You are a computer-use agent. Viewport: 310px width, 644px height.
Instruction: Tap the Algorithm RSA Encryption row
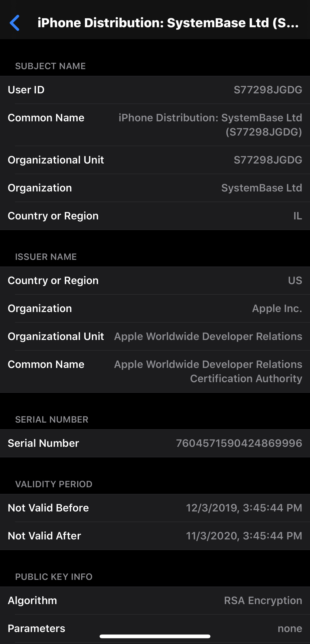click(x=155, y=601)
